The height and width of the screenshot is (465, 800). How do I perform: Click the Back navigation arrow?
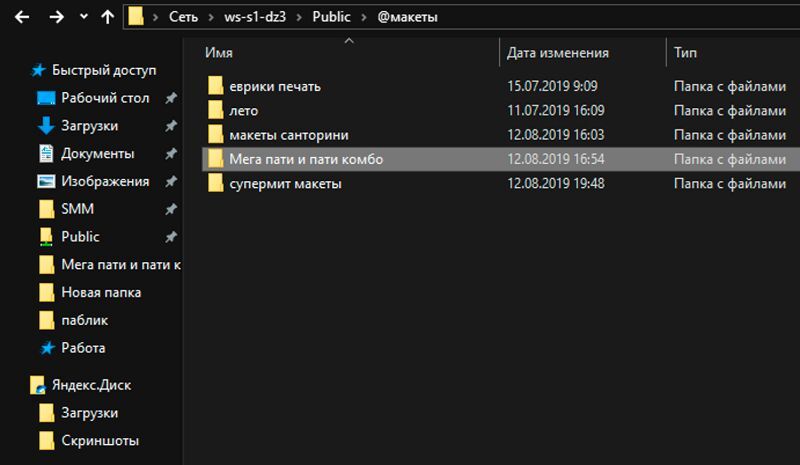click(x=21, y=17)
